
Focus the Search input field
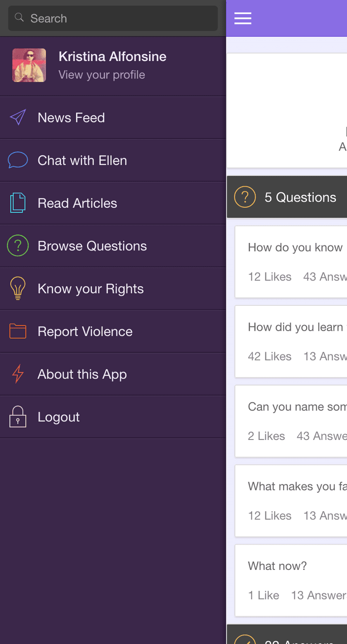click(113, 18)
